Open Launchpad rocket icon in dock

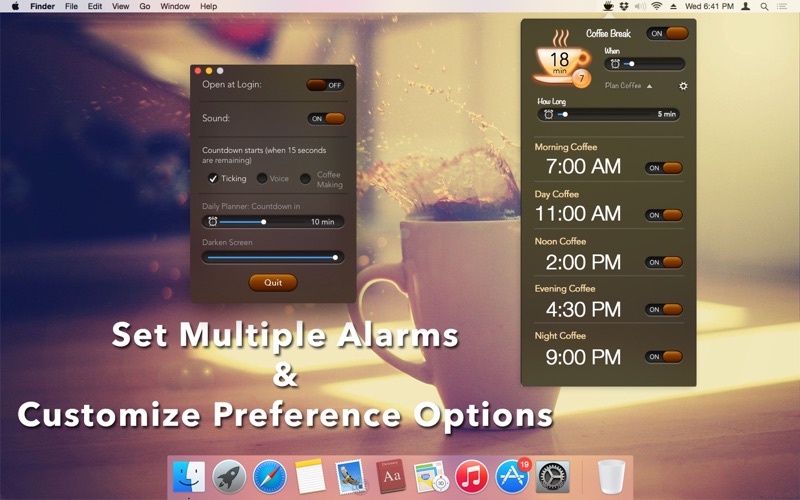point(229,476)
